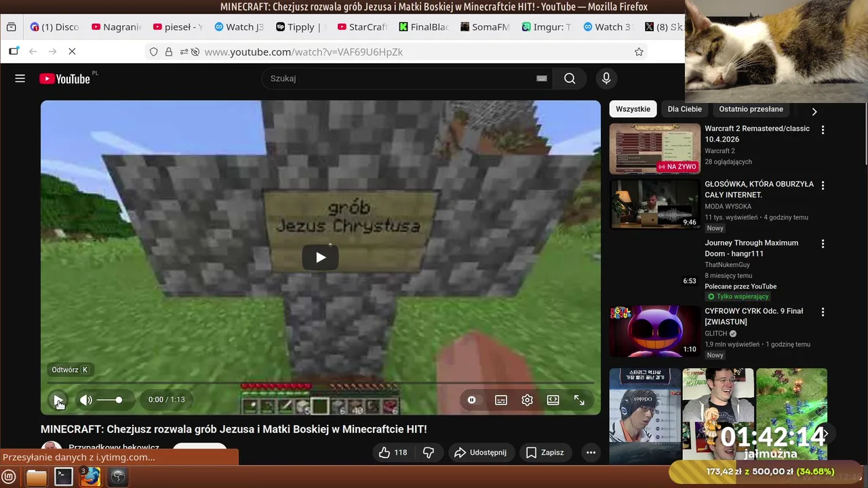The image size is (868, 488).
Task: Open the Firefox tab list button
Action: 11,27
